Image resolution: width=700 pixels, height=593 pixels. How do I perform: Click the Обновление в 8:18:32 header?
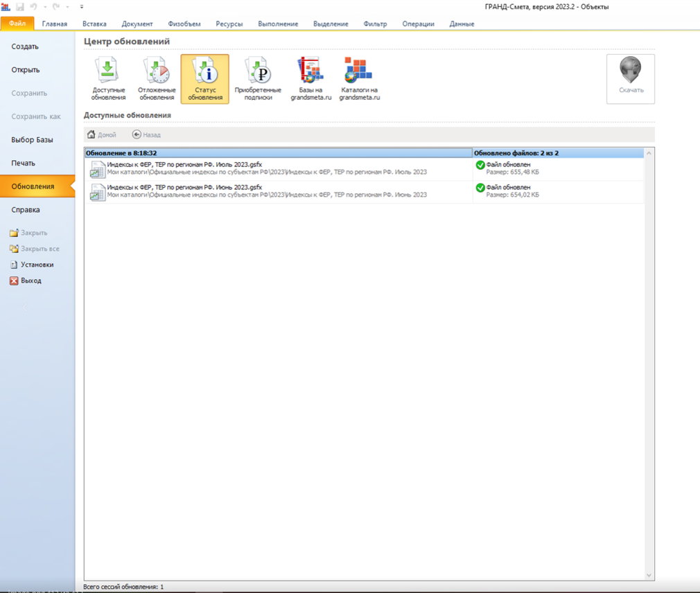click(279, 153)
